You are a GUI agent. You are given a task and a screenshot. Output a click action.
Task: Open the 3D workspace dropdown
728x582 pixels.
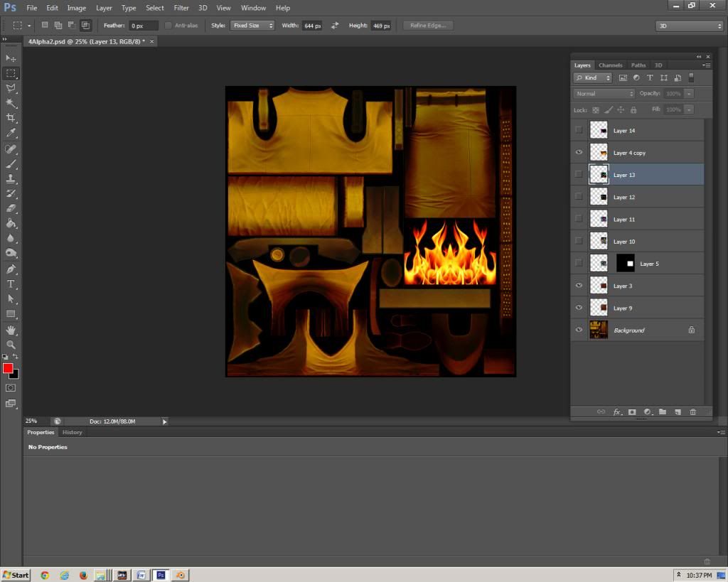click(x=689, y=26)
